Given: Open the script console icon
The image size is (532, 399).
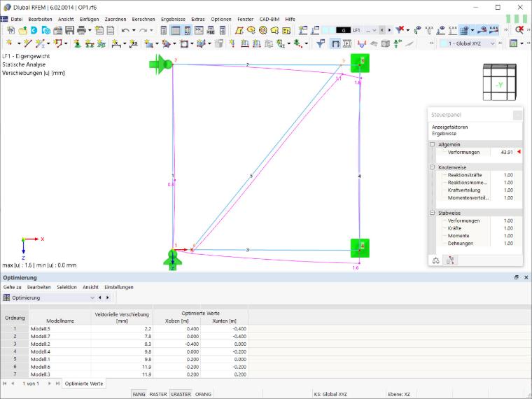Looking at the screenshot, I should (199, 31).
